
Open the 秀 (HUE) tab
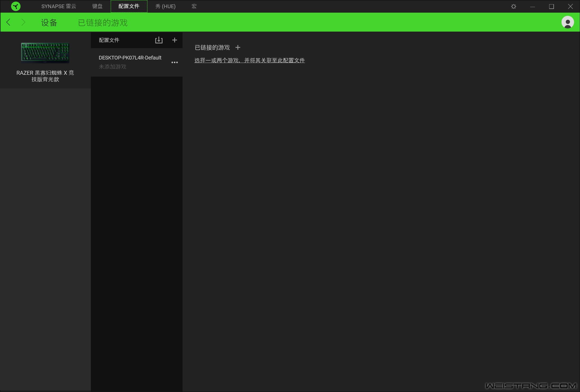click(x=165, y=6)
